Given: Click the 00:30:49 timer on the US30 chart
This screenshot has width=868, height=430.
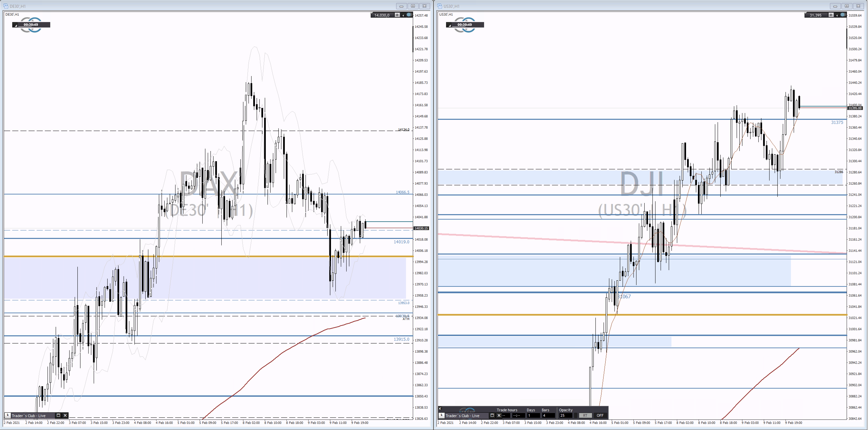Looking at the screenshot, I should (465, 25).
